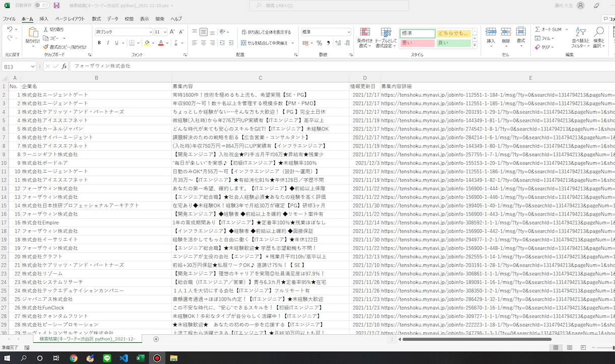This screenshot has width=615, height=364.
Task: Click the Format Painter brush icon
Action: click(45, 47)
